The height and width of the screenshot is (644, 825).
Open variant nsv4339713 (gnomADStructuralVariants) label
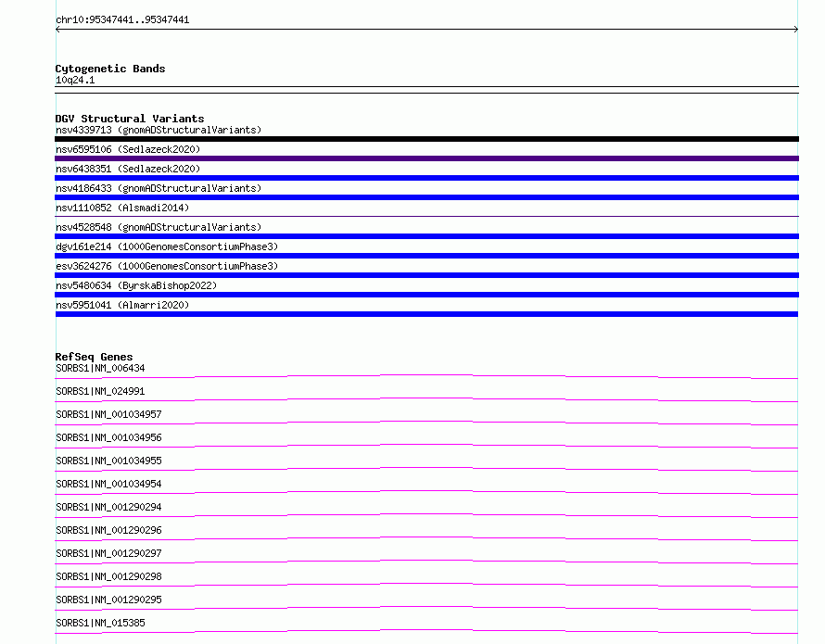point(159,130)
